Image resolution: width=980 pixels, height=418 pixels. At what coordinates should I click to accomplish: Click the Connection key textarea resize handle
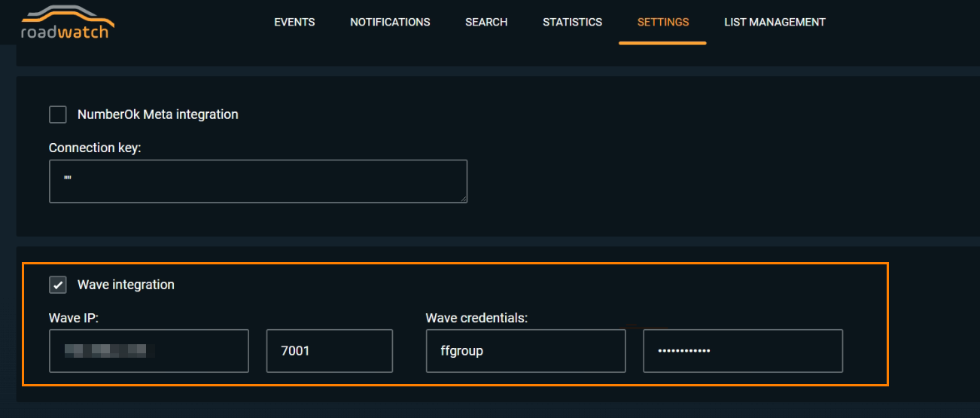(464, 199)
